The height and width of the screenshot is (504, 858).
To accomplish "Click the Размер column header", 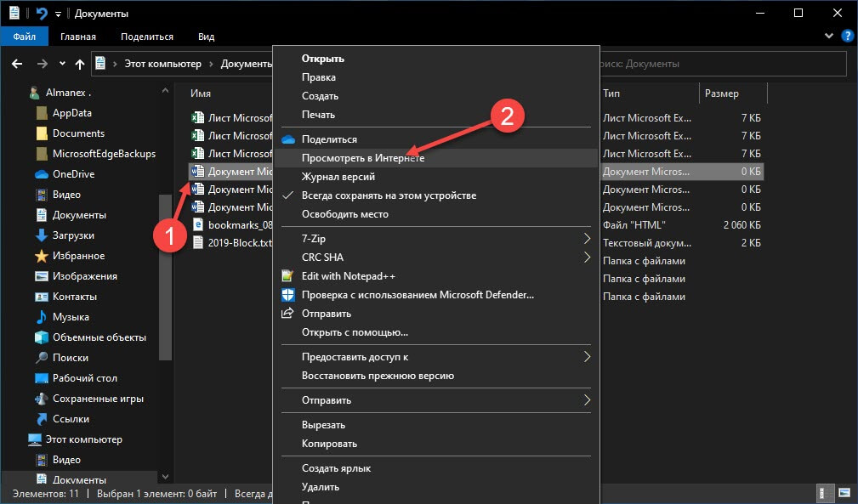I will (x=721, y=93).
